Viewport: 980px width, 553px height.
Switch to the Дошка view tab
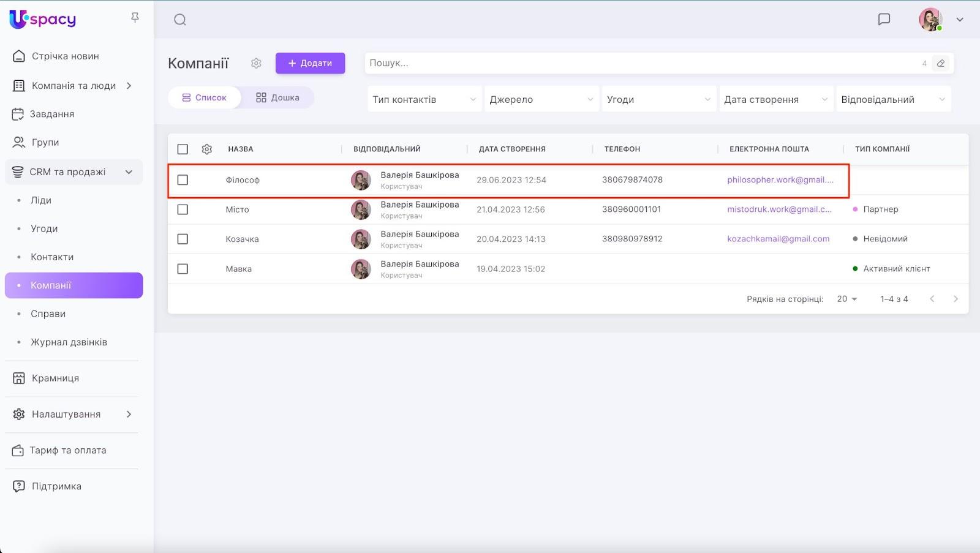point(277,97)
